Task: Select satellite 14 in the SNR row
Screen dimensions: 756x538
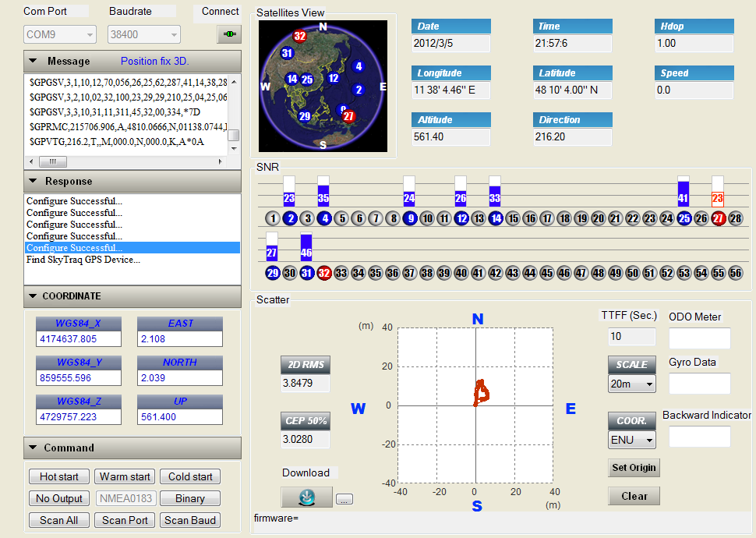Action: pos(496,218)
